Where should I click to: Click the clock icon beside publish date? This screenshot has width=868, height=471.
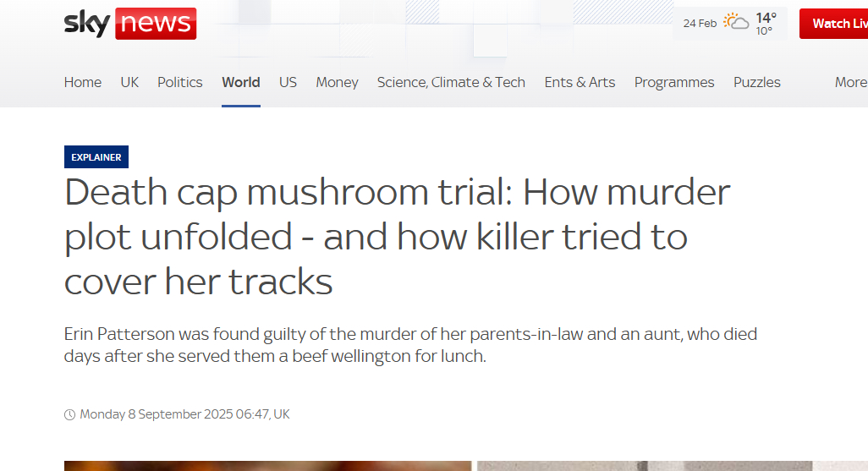point(69,414)
